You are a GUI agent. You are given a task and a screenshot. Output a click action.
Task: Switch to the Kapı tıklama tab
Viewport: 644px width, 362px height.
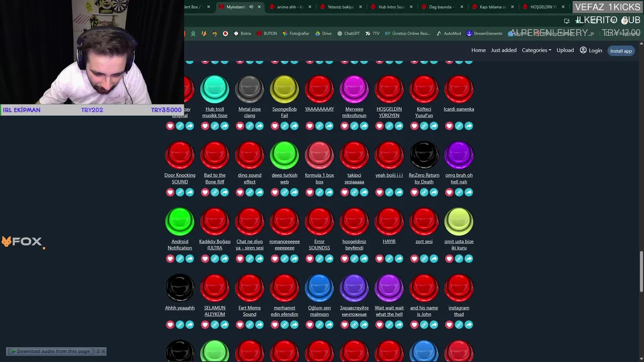492,7
